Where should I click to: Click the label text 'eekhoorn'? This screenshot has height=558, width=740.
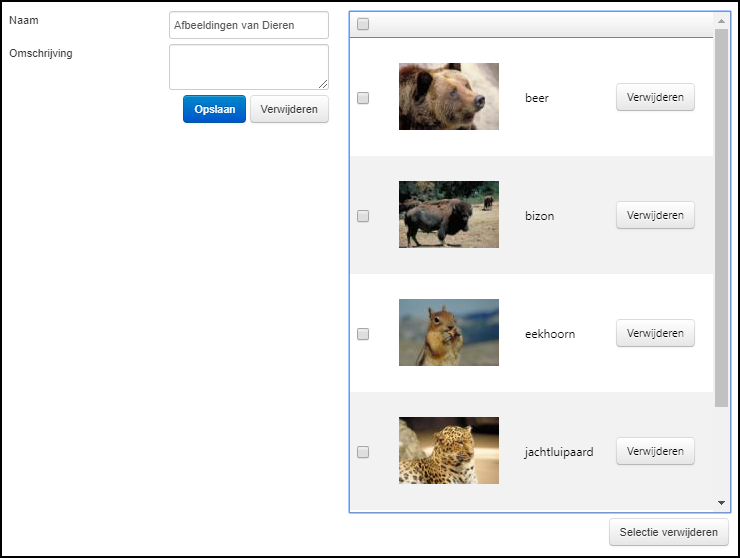[550, 334]
